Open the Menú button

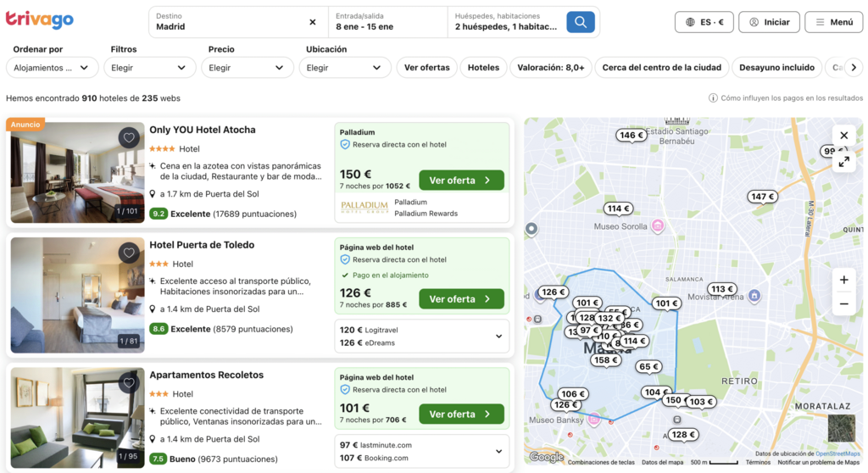pos(834,22)
